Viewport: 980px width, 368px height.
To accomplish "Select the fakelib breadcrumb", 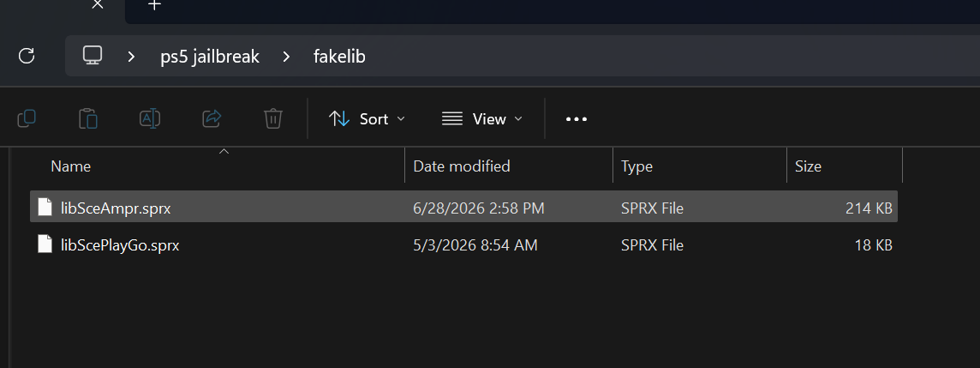I will point(339,57).
